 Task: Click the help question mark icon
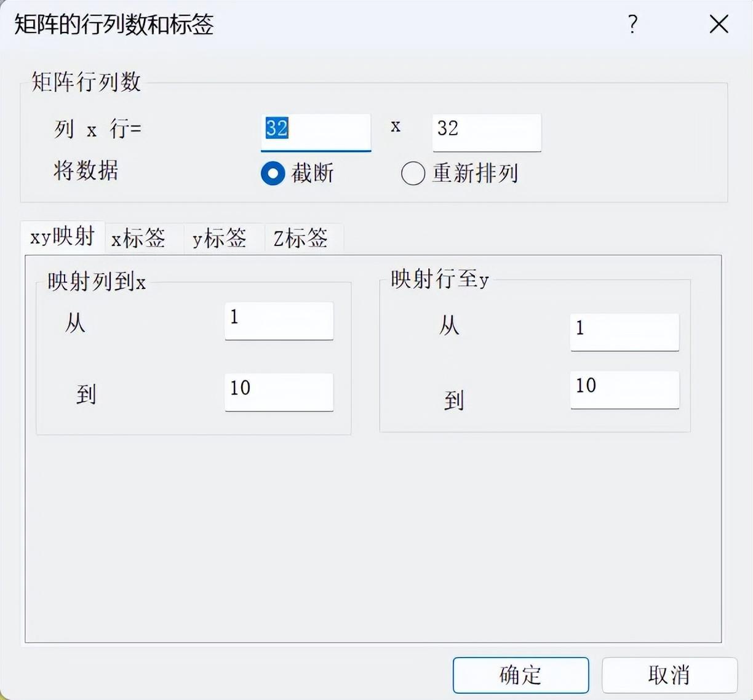pyautogui.click(x=632, y=25)
